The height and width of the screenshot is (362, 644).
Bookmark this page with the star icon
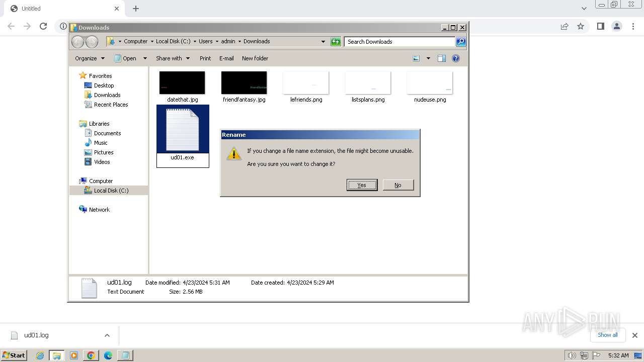click(581, 26)
